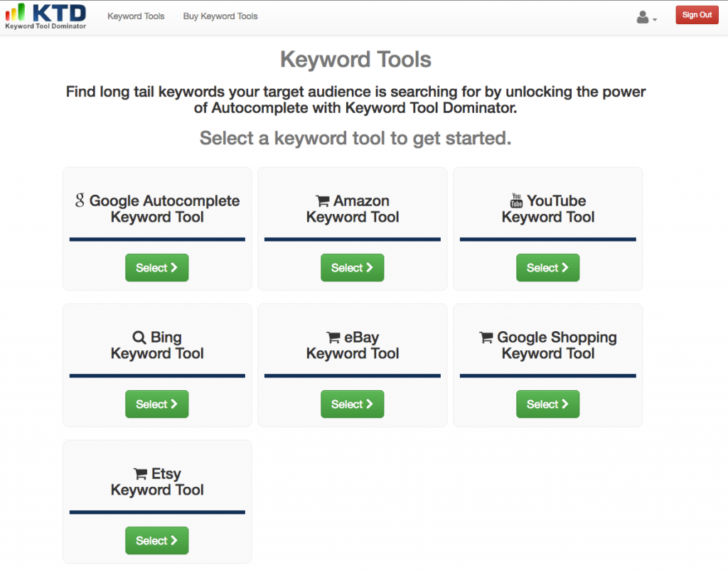The image size is (728, 570).
Task: Click the Google Shopping cart icon
Action: coord(486,338)
